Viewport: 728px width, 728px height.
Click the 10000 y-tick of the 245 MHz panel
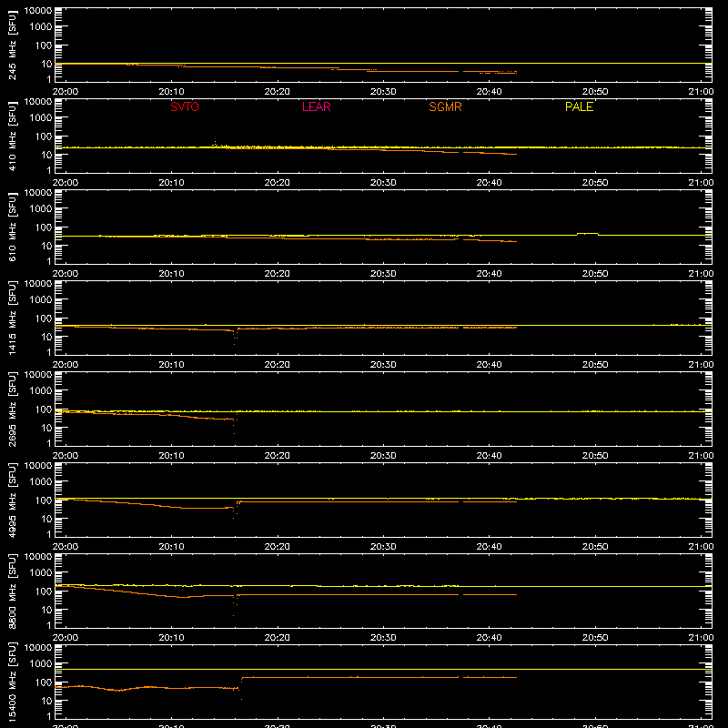coord(38,10)
